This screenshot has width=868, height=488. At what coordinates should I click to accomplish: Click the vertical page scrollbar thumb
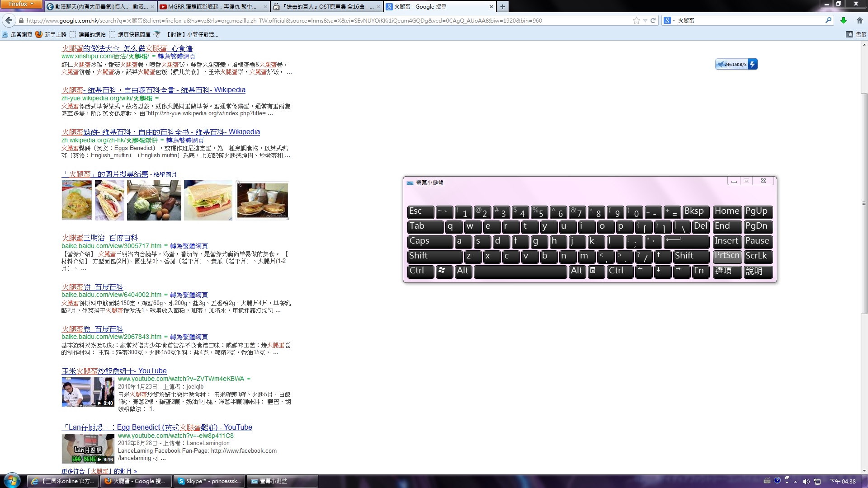[864, 203]
